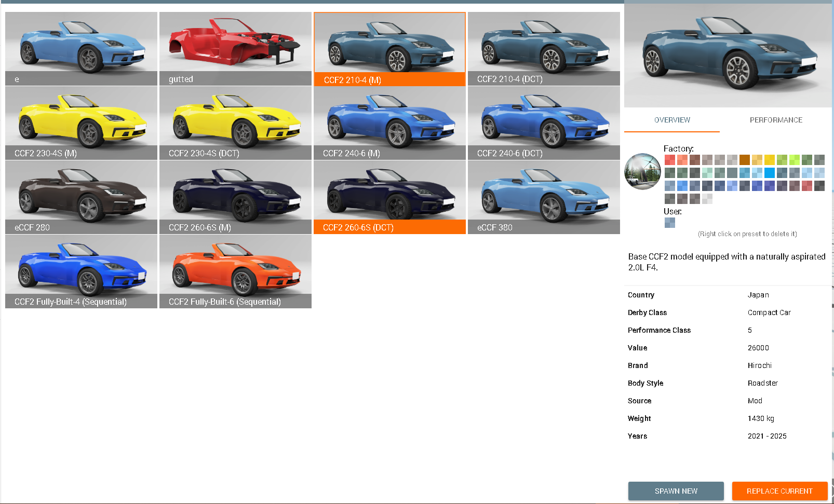
Task: Select the yellow CCF2 230-4S (M) car
Action: coord(81,123)
